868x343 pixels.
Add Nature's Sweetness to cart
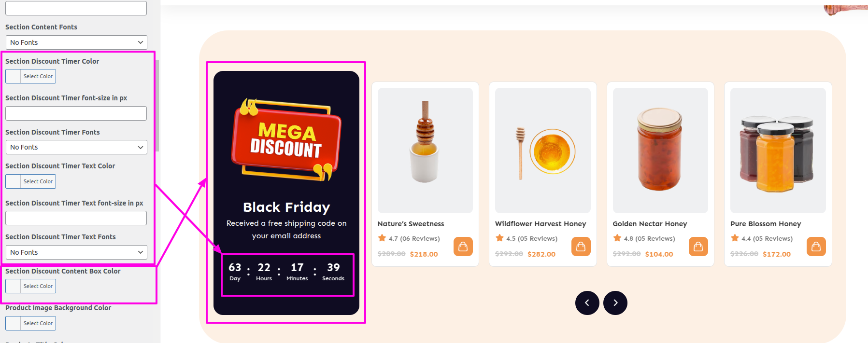pyautogui.click(x=463, y=247)
